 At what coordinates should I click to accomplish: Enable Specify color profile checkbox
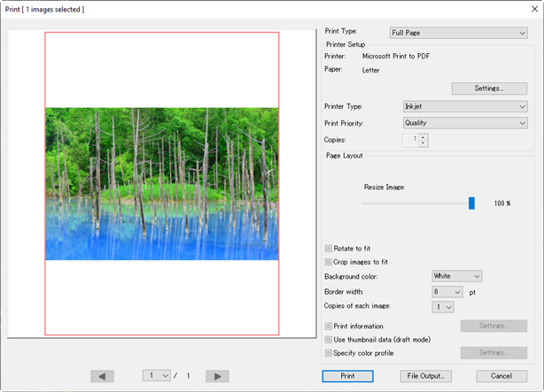tap(328, 353)
